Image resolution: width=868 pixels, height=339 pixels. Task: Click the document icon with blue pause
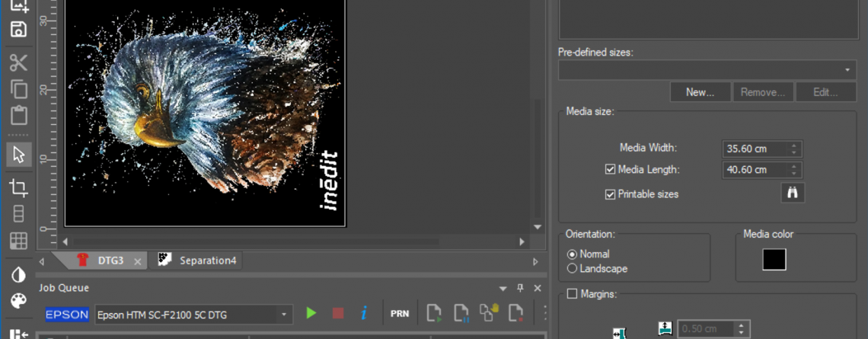461,314
